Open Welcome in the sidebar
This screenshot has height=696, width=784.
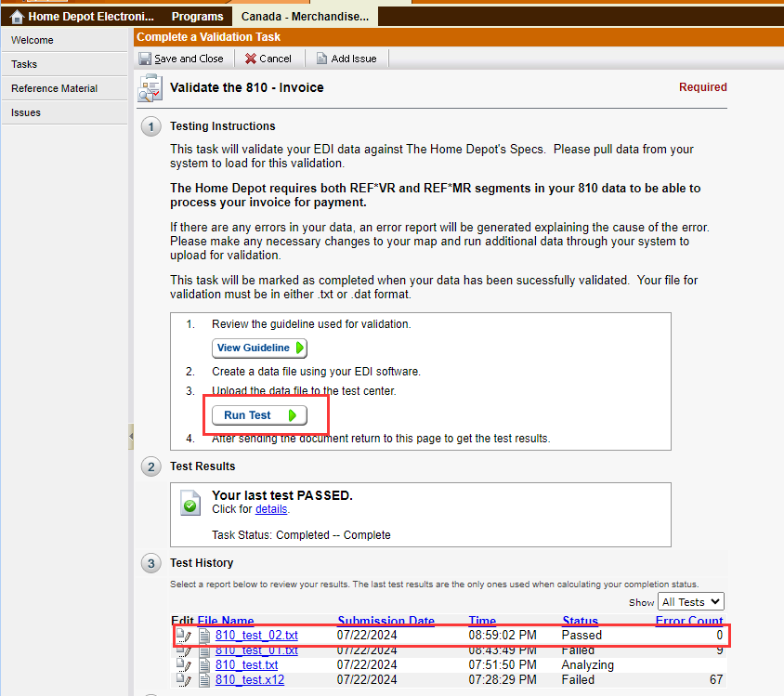pyautogui.click(x=64, y=40)
